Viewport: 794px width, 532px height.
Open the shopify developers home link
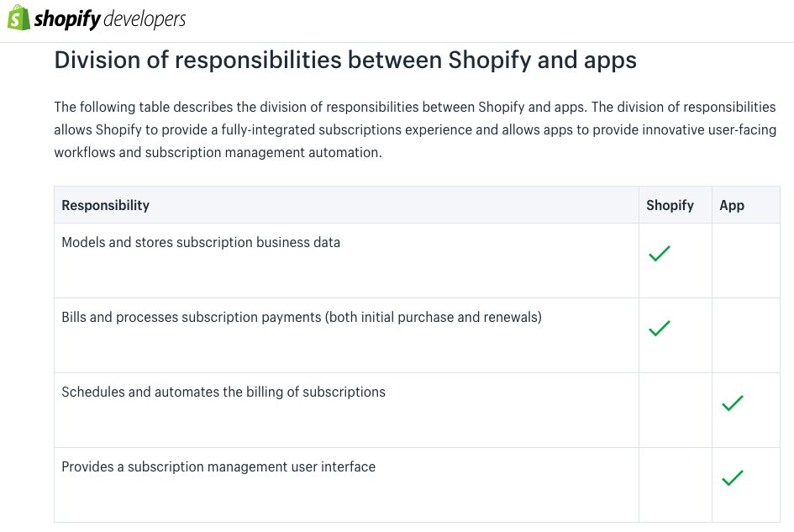coord(97,18)
